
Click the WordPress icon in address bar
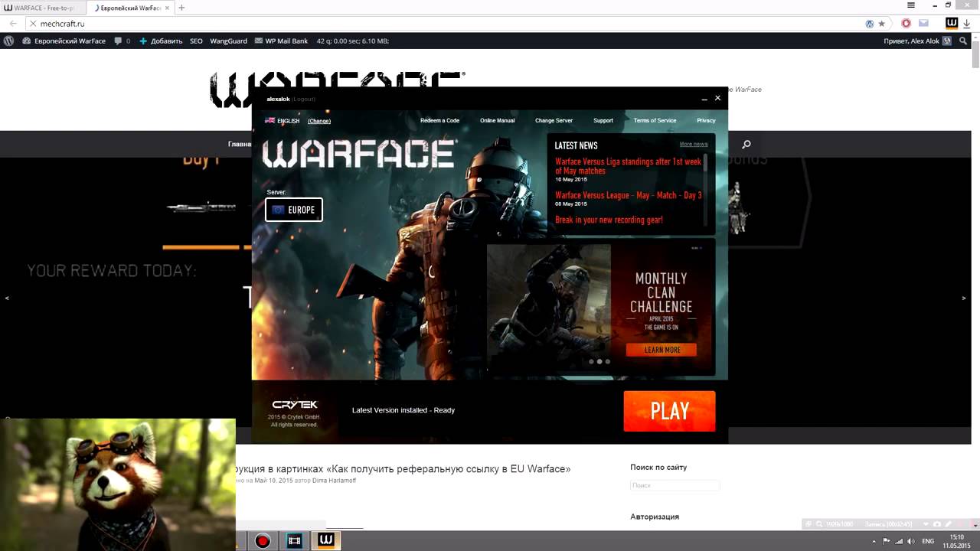point(870,24)
